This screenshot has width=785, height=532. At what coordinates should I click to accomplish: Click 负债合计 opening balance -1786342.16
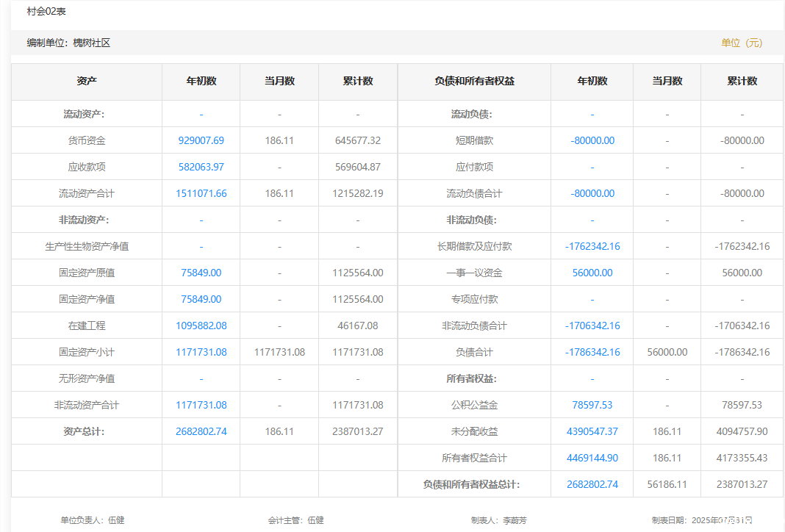[592, 352]
